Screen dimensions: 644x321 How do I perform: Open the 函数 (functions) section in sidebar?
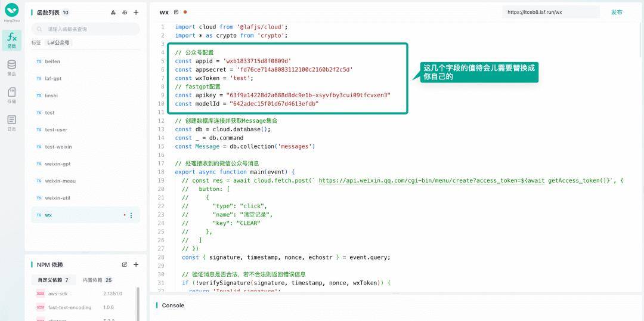(11, 41)
